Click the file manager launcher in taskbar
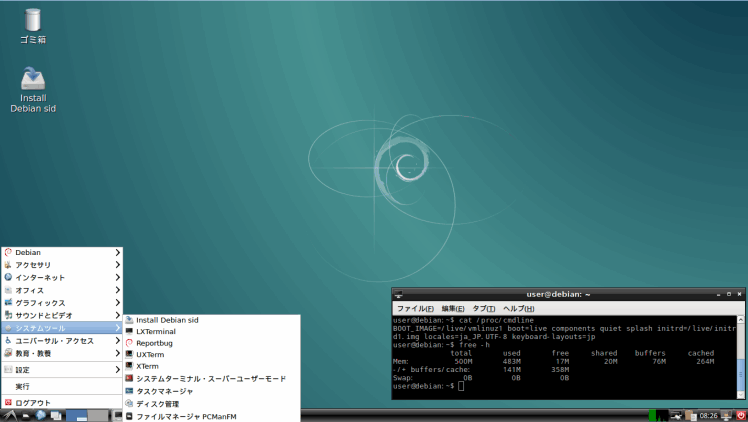 (x=26, y=415)
